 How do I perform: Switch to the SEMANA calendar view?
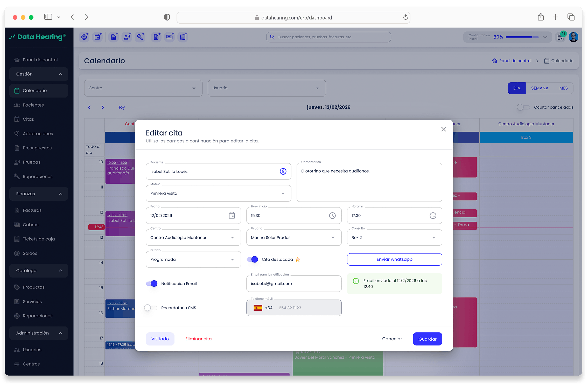[540, 88]
